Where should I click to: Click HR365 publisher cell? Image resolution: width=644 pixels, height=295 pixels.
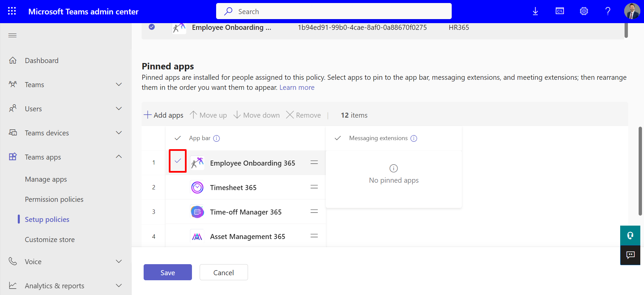click(x=459, y=27)
